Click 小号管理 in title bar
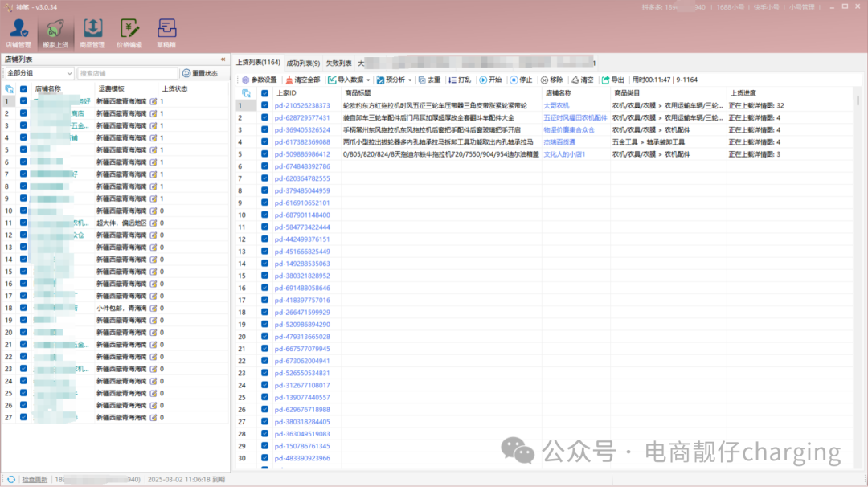This screenshot has width=868, height=487. point(801,7)
